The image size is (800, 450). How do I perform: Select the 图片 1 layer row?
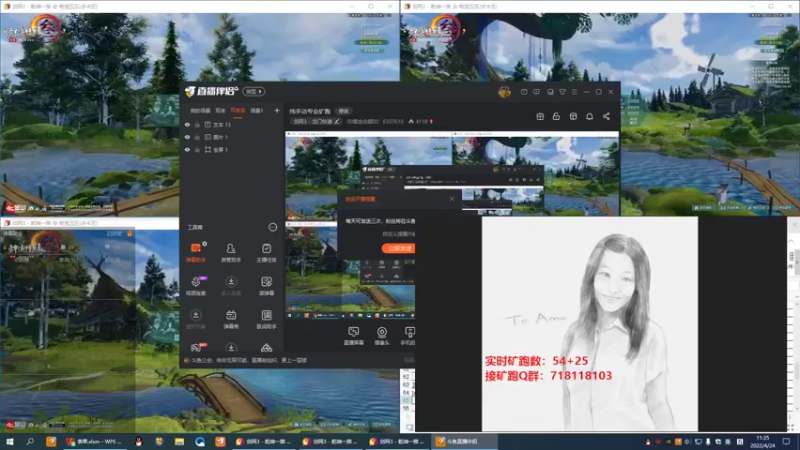(x=232, y=137)
